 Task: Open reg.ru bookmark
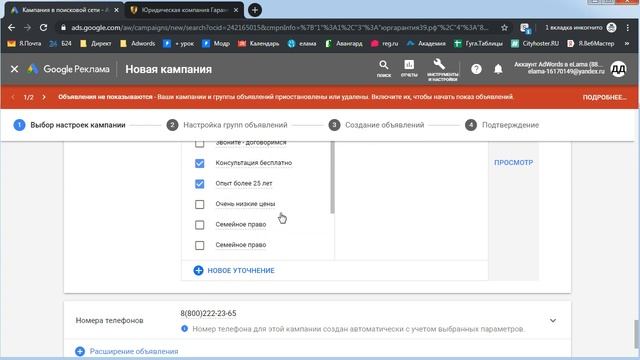[384, 43]
